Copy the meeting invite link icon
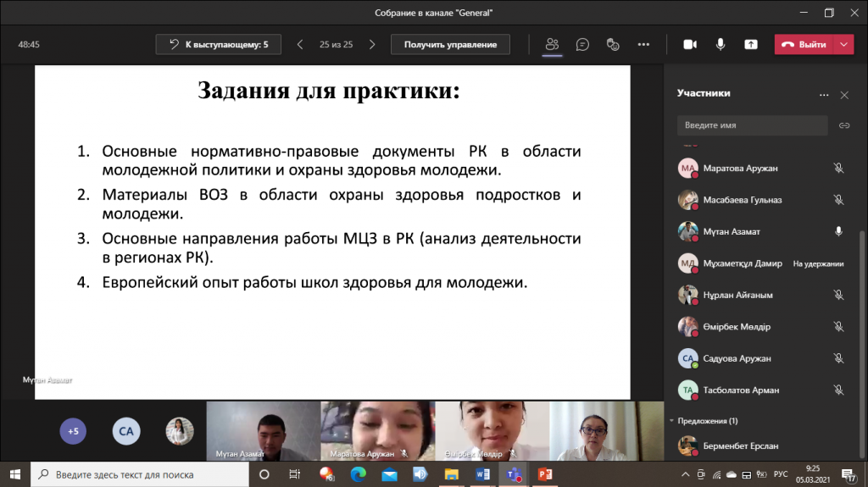Viewport: 868px width, 487px height. pyautogui.click(x=844, y=125)
